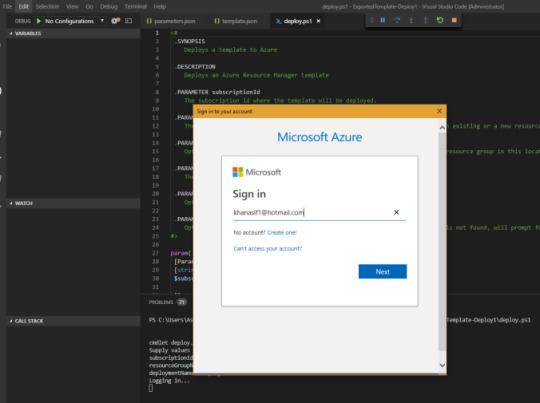This screenshot has width=540, height=403.
Task: Switch to the template.json tab
Action: point(236,21)
